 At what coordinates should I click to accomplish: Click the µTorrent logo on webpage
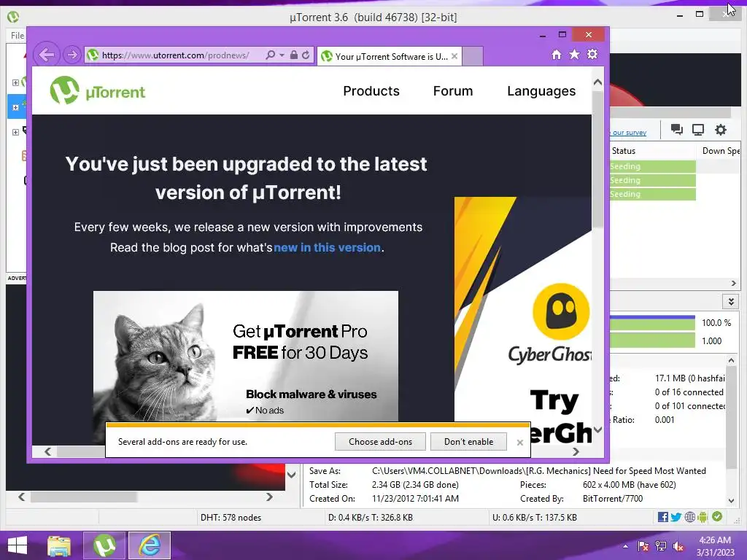pos(98,90)
